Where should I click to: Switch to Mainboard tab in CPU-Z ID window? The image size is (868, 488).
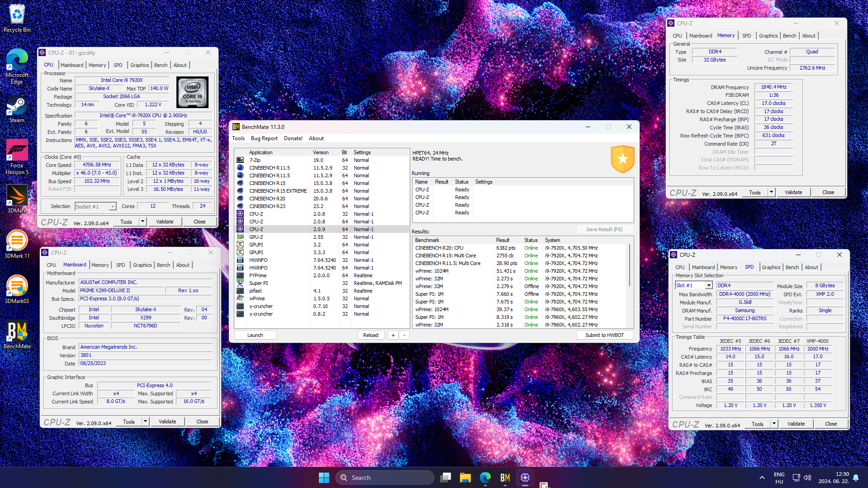pyautogui.click(x=72, y=65)
